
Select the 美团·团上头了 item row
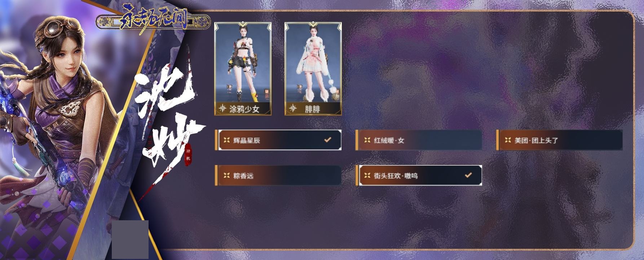[559, 140]
